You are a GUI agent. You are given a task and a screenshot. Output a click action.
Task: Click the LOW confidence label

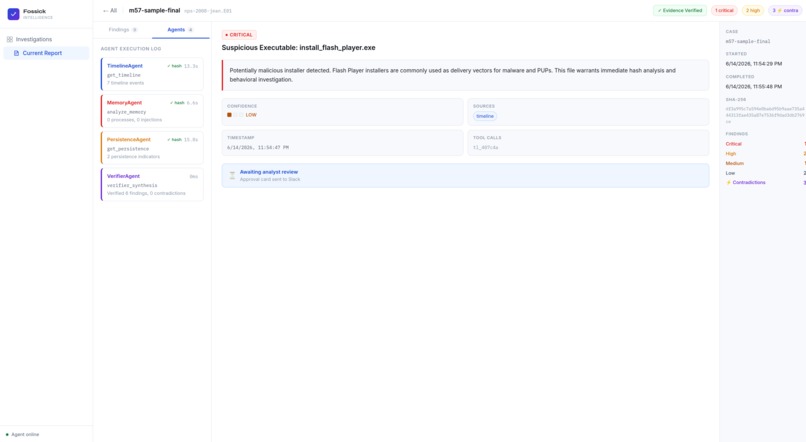[x=251, y=115]
